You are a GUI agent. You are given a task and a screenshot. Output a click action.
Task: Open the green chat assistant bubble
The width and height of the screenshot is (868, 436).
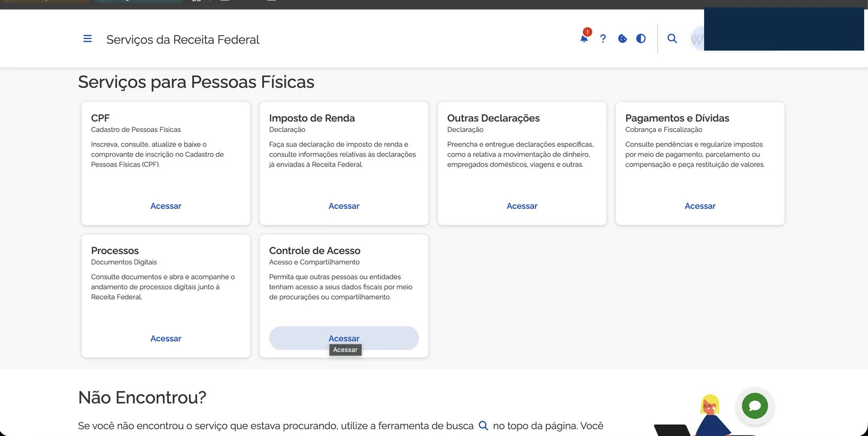click(x=755, y=406)
